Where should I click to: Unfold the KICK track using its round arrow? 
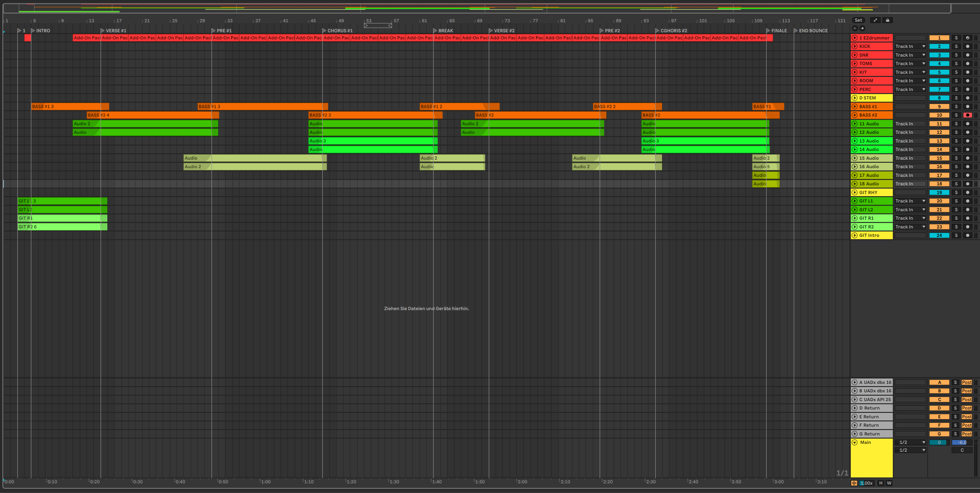coord(855,46)
